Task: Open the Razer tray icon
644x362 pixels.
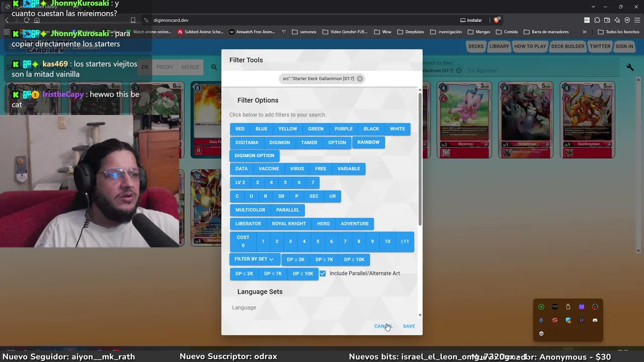Action: tap(541, 307)
